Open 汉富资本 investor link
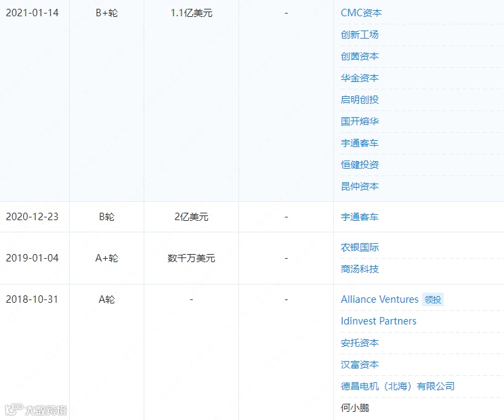The width and height of the screenshot is (504, 420). click(359, 364)
